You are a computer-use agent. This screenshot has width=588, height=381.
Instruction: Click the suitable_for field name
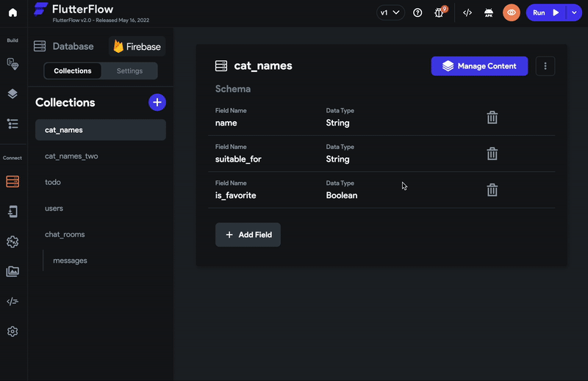(x=238, y=159)
